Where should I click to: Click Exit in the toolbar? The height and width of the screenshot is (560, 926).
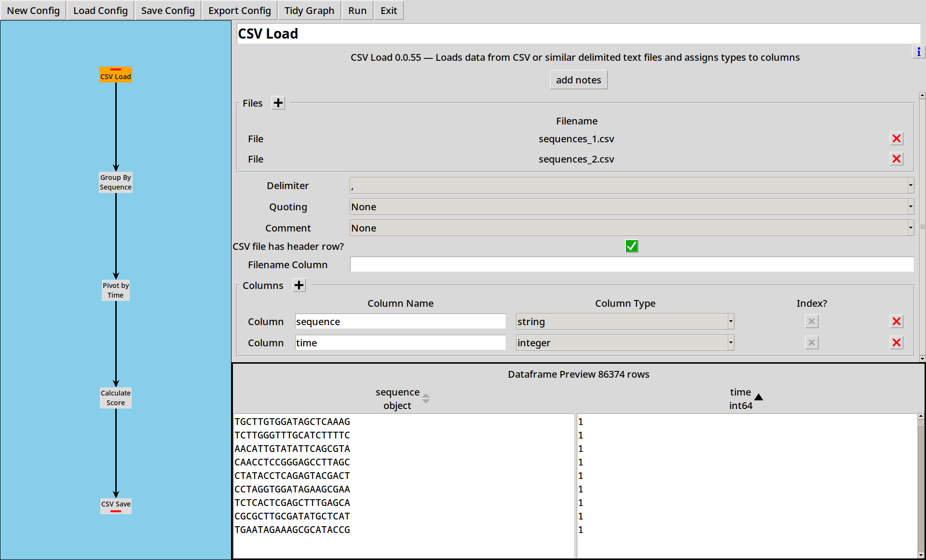(389, 11)
